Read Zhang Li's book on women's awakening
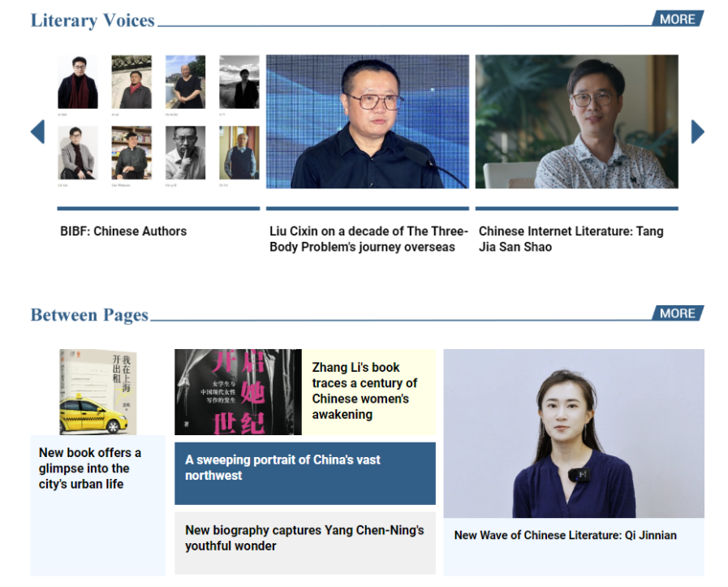The image size is (728, 587). (364, 391)
